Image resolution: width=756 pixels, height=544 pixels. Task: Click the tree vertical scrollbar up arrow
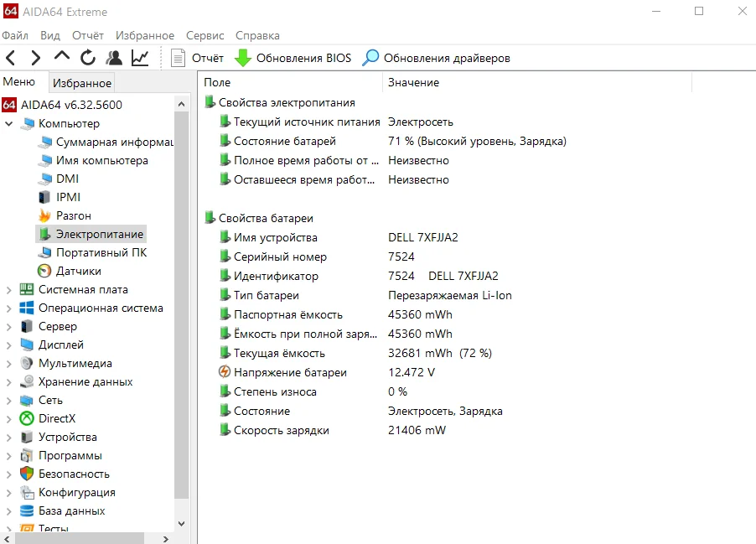[x=181, y=104]
